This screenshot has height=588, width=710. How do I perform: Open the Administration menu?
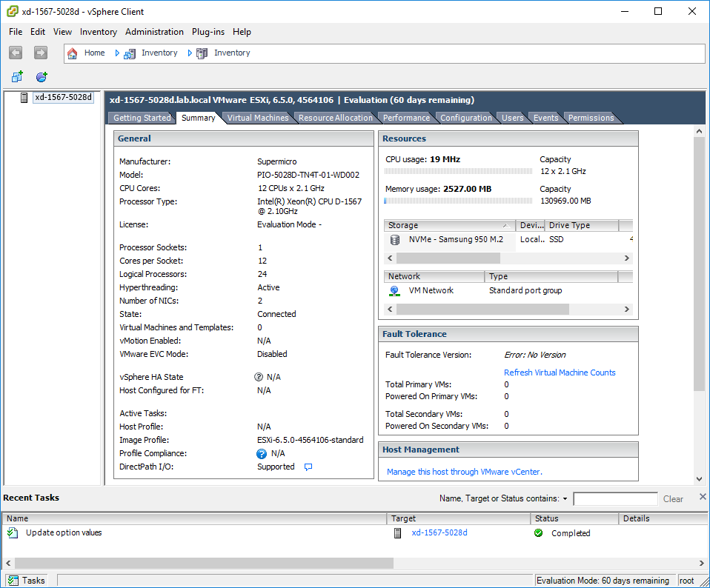coord(154,32)
